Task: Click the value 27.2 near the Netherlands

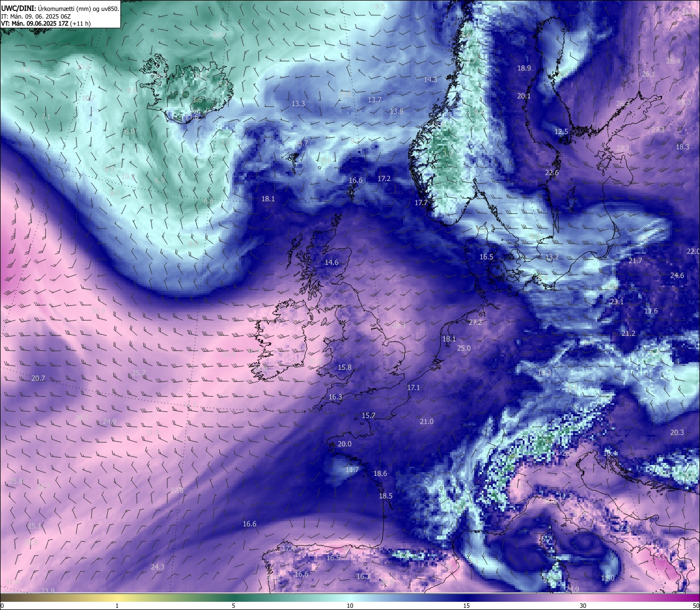Action: pos(475,323)
